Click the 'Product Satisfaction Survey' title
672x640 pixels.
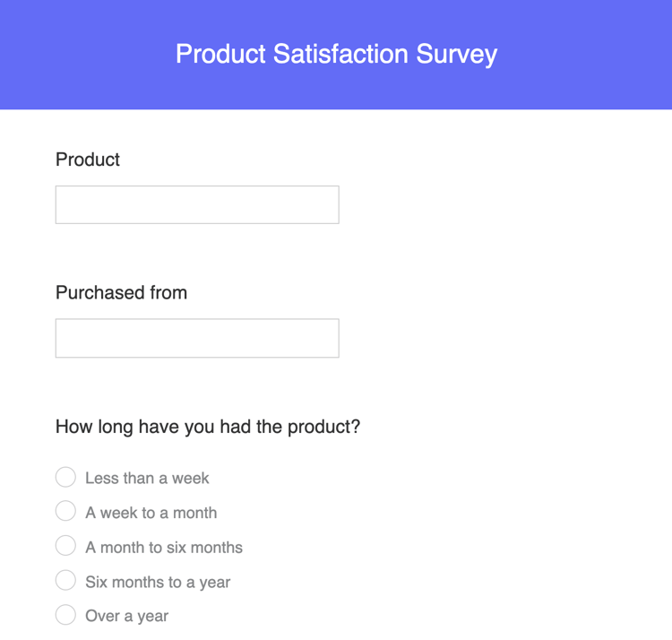pos(336,54)
